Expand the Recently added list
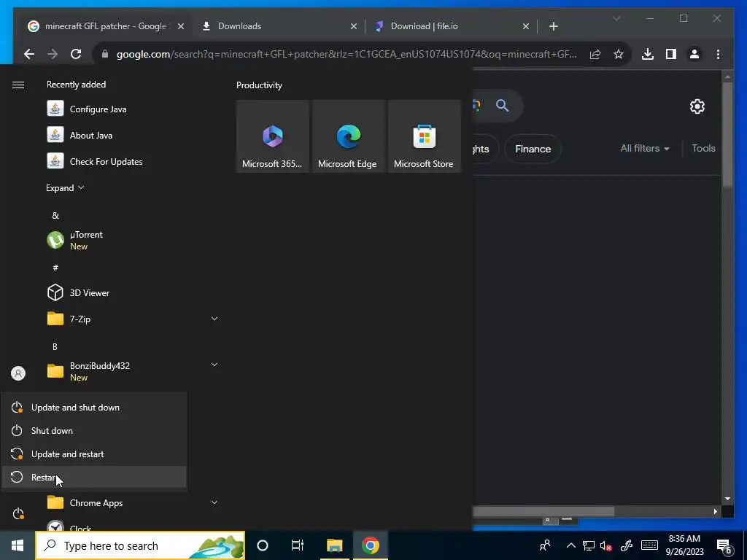This screenshot has height=560, width=747. 65,187
